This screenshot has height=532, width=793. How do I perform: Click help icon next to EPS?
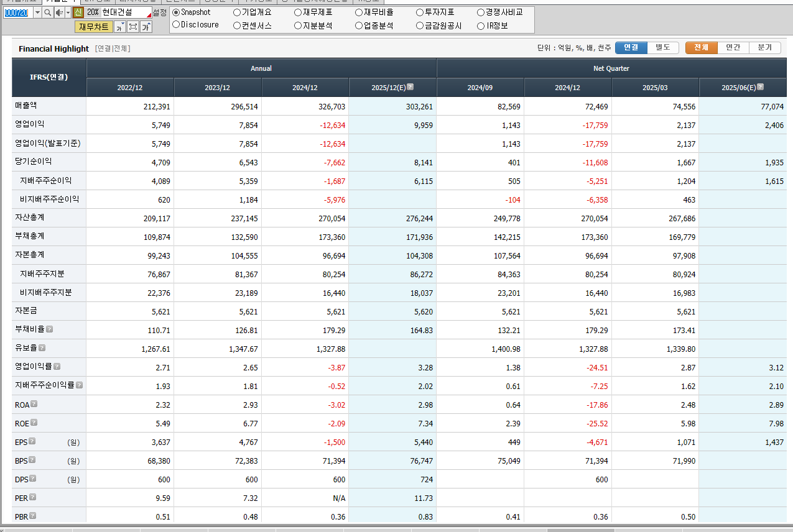32,441
